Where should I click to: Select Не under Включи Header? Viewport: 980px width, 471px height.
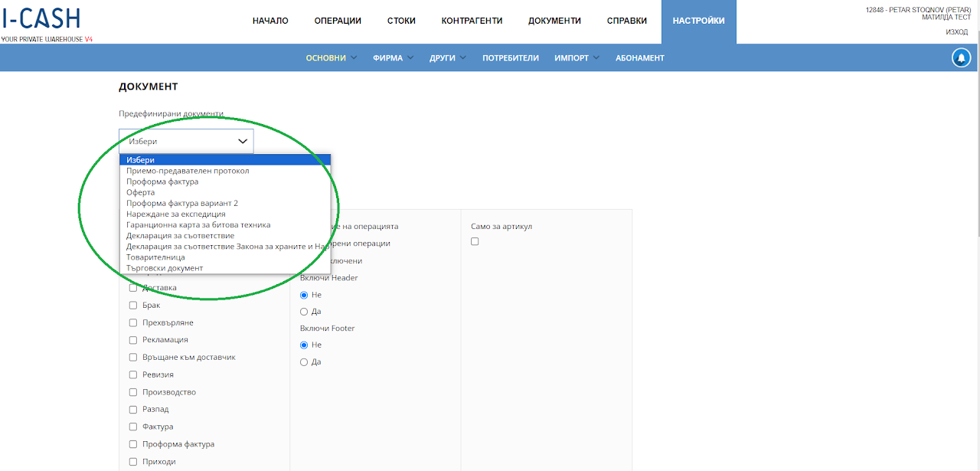[x=304, y=295]
